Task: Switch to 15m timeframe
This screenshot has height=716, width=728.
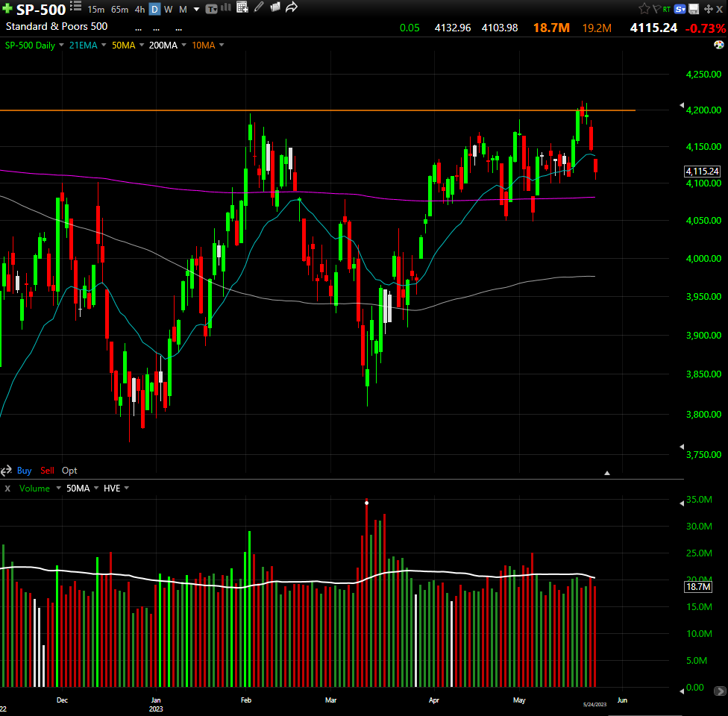Action: pos(96,9)
